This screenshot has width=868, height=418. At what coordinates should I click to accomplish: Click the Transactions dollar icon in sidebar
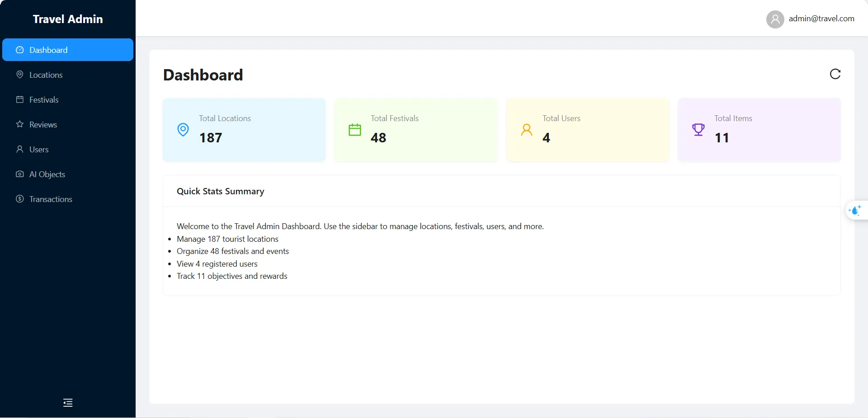click(x=20, y=199)
